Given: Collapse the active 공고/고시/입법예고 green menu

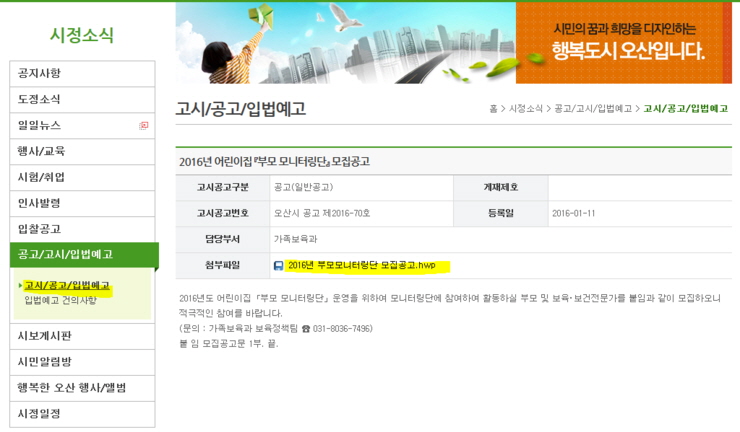Looking at the screenshot, I should coord(66,255).
